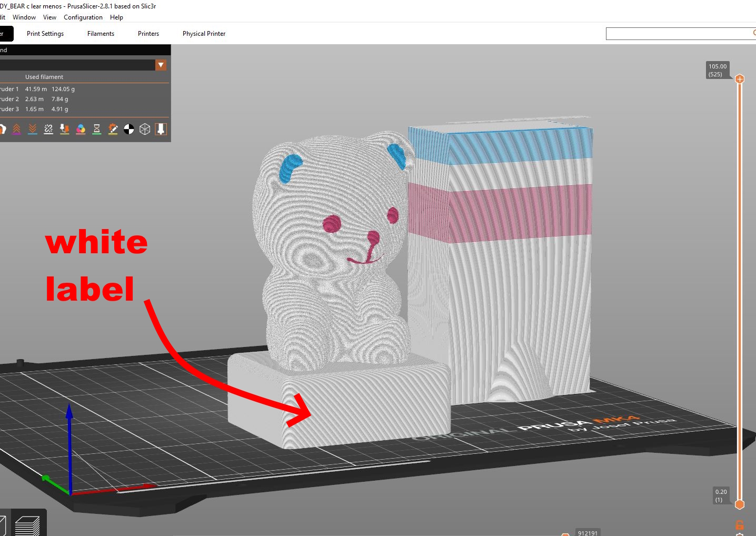Click the search input field
The image size is (756, 536).
[680, 34]
